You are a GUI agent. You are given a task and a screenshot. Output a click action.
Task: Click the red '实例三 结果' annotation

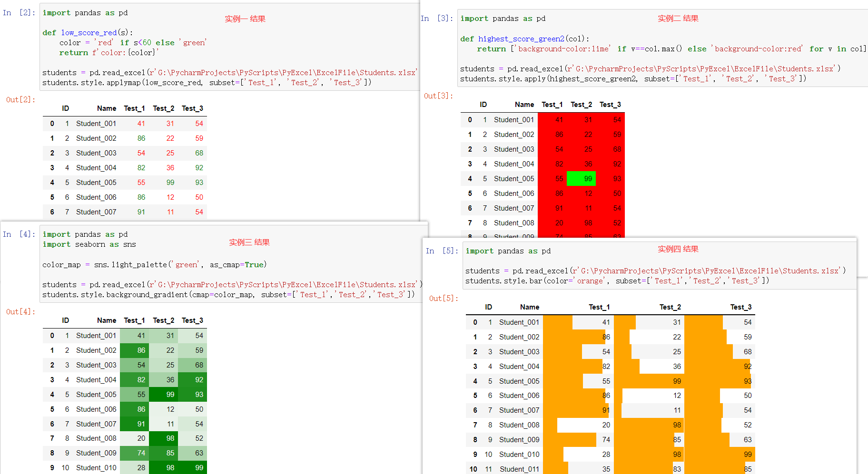pyautogui.click(x=249, y=242)
